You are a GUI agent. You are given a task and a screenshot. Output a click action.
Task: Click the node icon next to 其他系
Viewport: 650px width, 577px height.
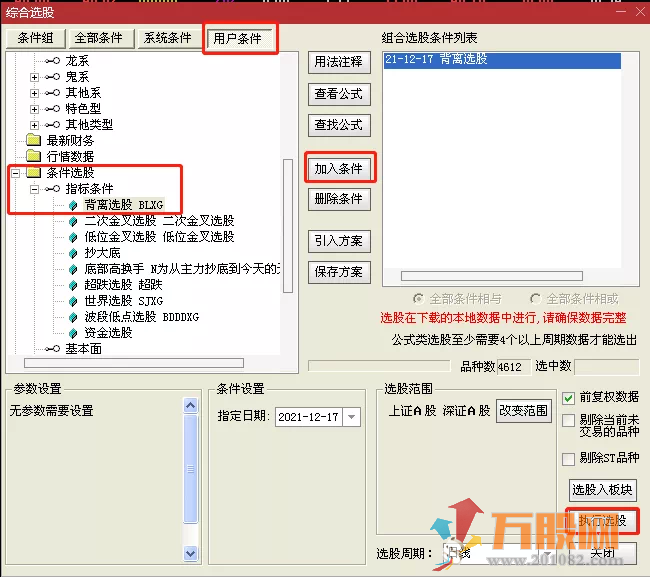point(53,93)
